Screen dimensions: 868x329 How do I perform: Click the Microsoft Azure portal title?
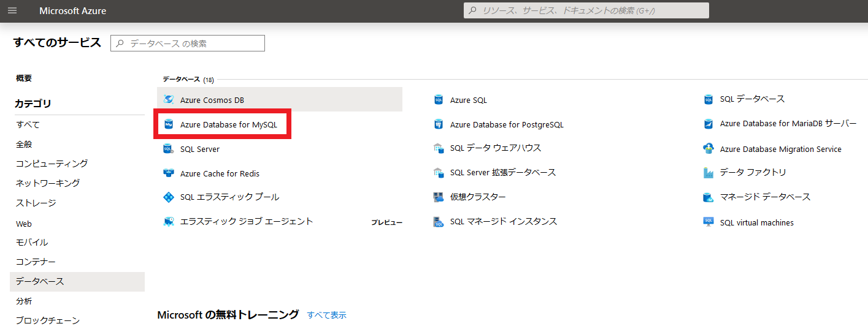pyautogui.click(x=72, y=11)
